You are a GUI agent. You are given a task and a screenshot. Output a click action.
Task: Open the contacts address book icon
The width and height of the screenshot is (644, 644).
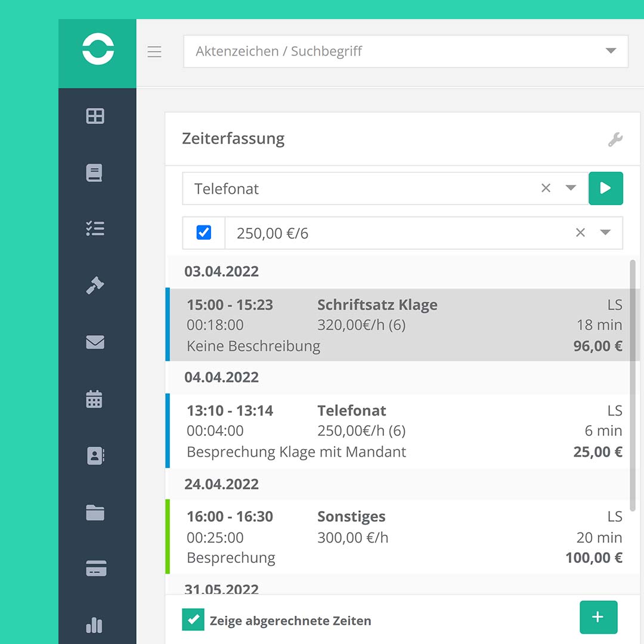pos(95,456)
